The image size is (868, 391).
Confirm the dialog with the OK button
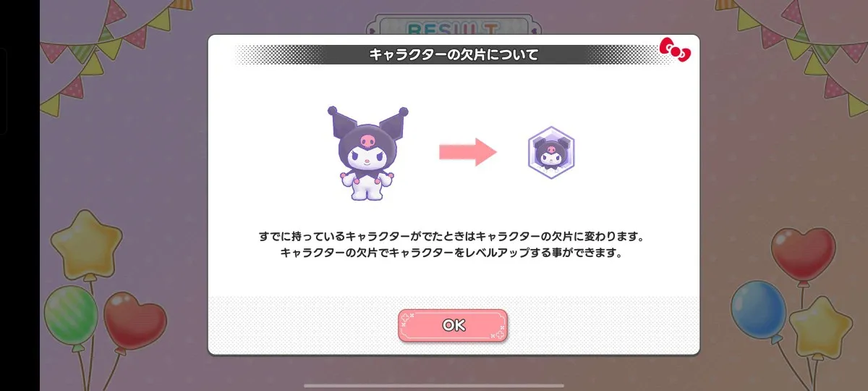(x=453, y=325)
